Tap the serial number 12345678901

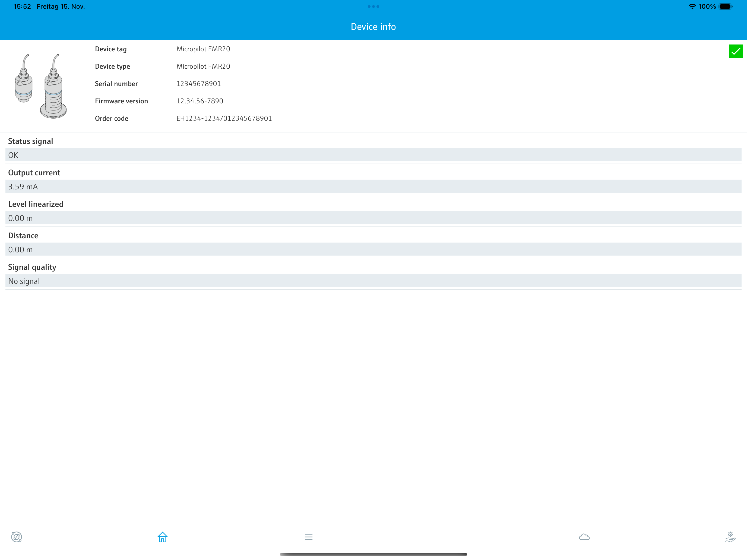tap(199, 84)
